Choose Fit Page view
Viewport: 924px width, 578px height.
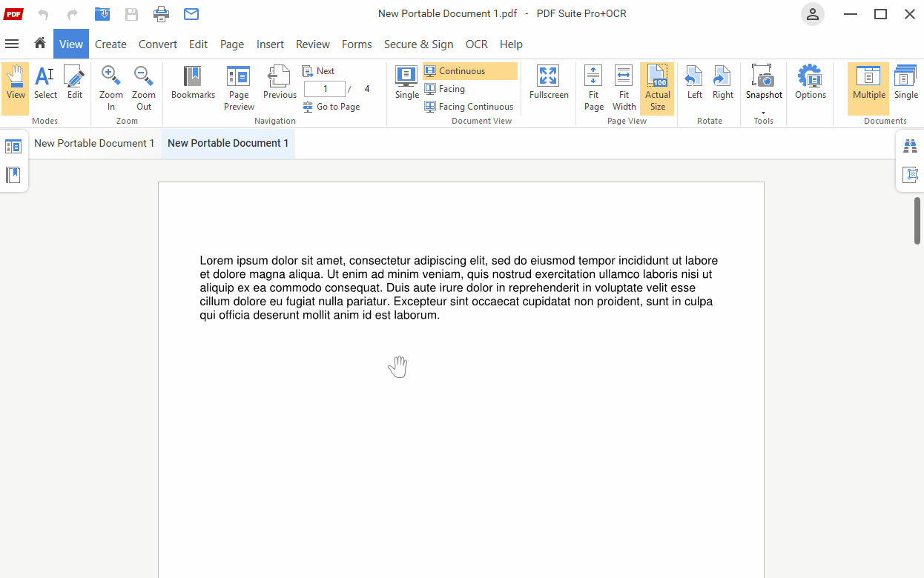594,88
